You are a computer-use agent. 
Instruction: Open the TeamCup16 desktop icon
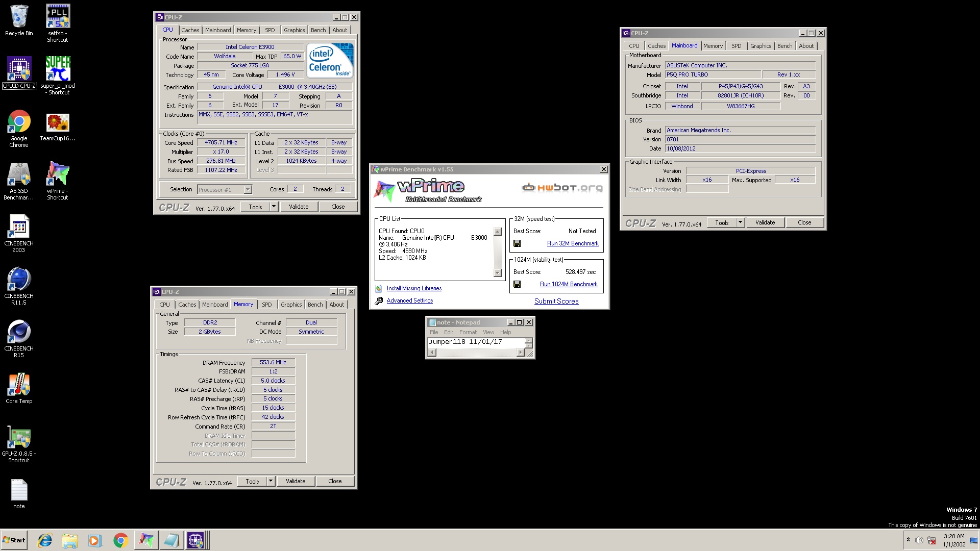click(58, 127)
